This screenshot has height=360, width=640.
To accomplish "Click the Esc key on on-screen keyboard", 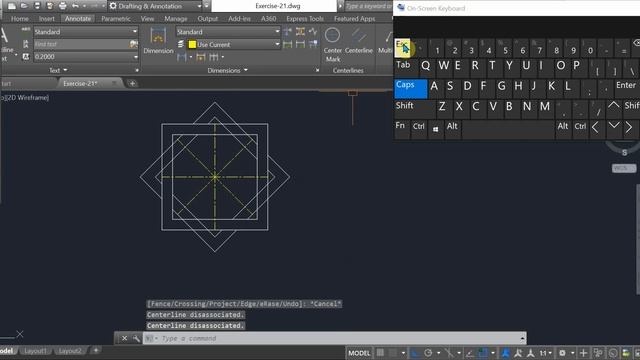I will pyautogui.click(x=402, y=48).
